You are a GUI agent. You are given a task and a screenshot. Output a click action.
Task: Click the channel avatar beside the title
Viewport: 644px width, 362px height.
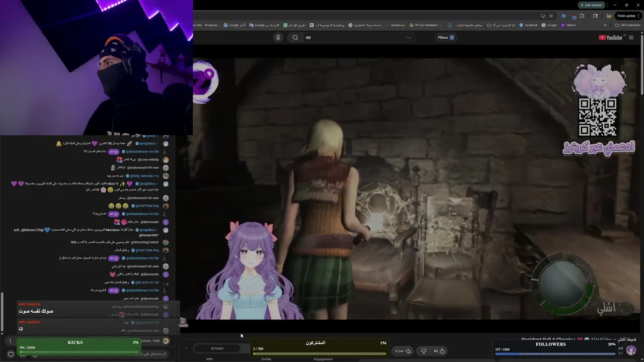[x=631, y=350]
